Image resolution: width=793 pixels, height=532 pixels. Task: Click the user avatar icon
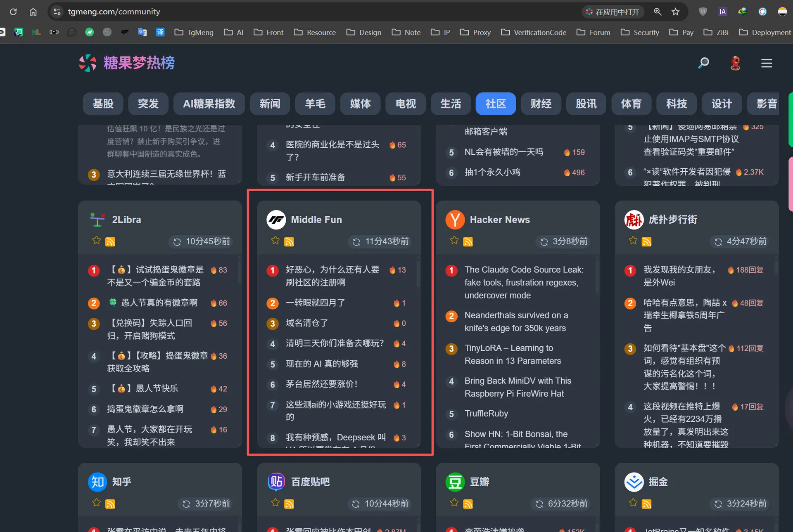[x=735, y=63]
